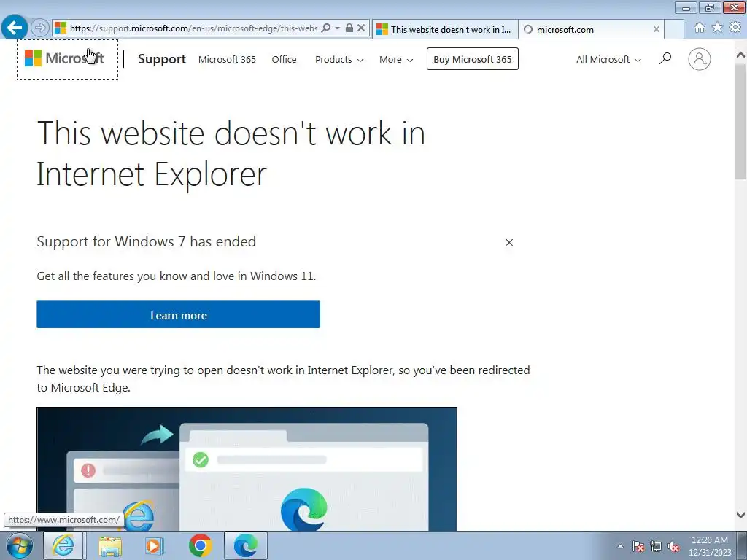Click Microsoft Edge taskbar icon
This screenshot has height=560, width=747.
(x=245, y=545)
